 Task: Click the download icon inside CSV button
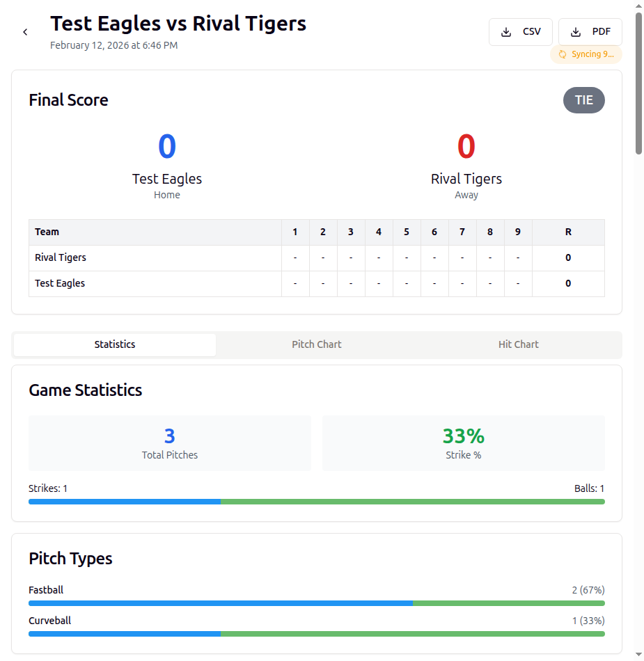pos(507,31)
